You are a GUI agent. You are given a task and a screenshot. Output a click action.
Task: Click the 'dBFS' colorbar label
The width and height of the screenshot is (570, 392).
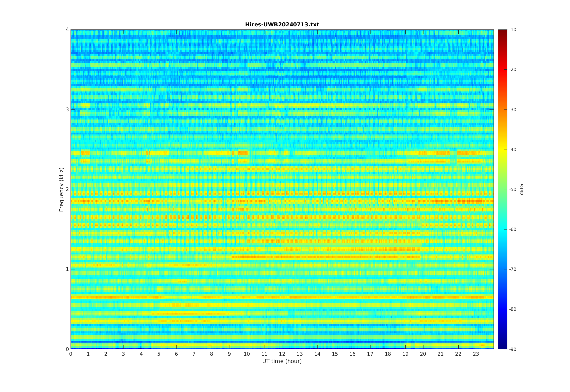click(x=521, y=189)
